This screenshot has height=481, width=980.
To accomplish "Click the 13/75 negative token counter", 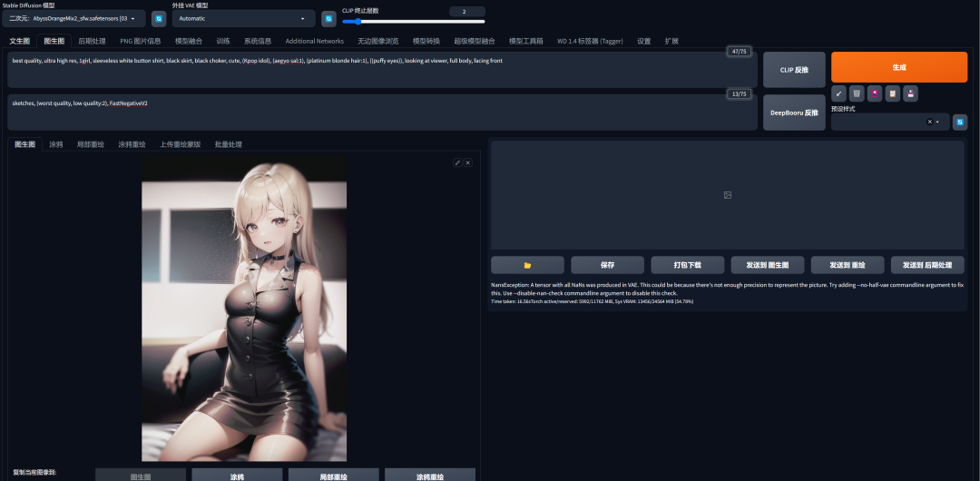I will (739, 93).
